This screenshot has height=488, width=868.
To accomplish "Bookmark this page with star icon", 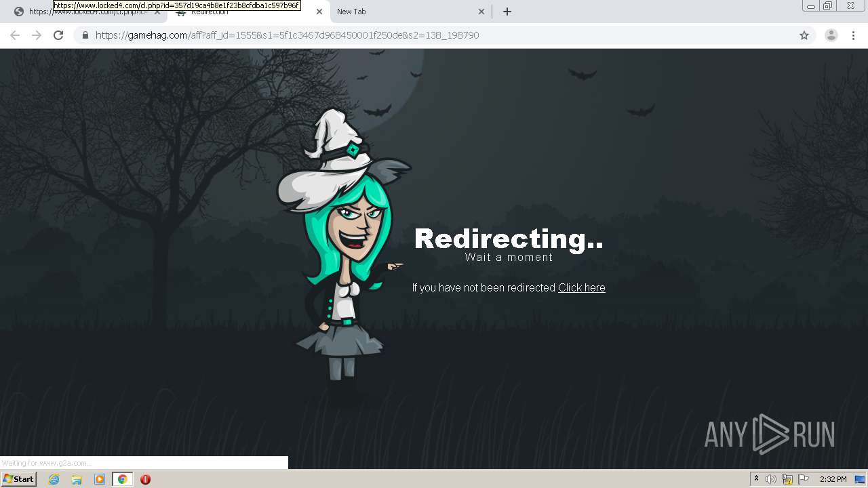I will [804, 35].
